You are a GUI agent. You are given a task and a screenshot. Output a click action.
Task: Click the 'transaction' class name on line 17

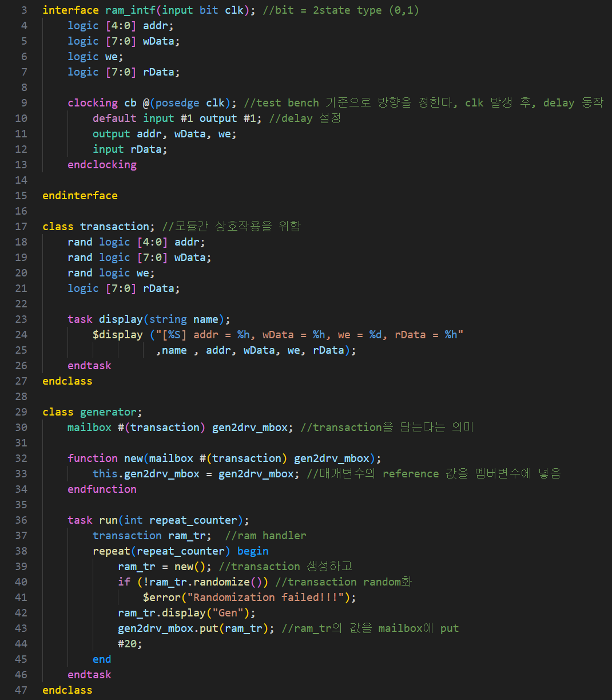tap(114, 227)
